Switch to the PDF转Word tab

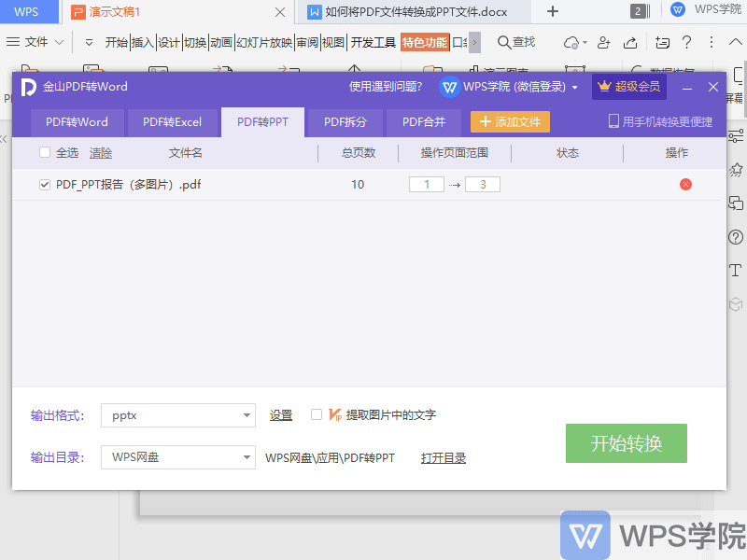[77, 122]
